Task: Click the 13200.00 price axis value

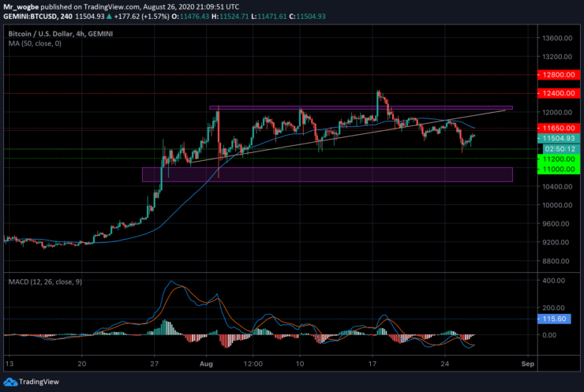Action: point(557,57)
